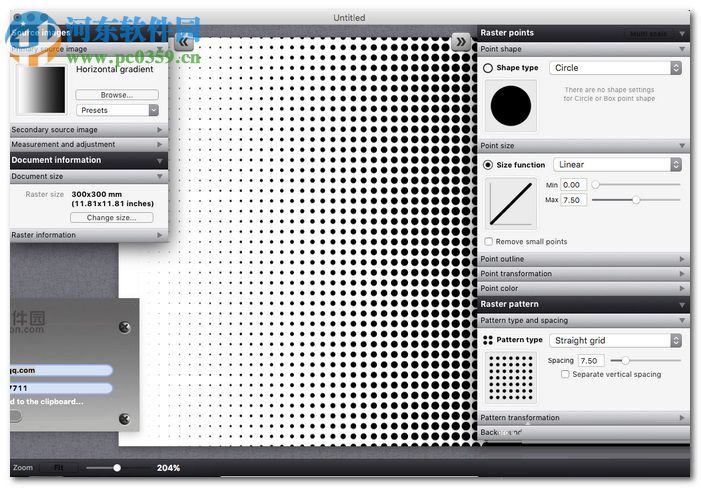Viewport: 701px width, 488px height.
Task: Click the raster size text 300x300 mm
Action: tap(97, 194)
